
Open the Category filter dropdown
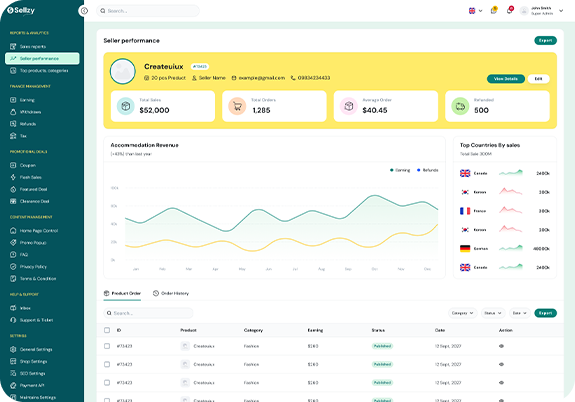[463, 313]
